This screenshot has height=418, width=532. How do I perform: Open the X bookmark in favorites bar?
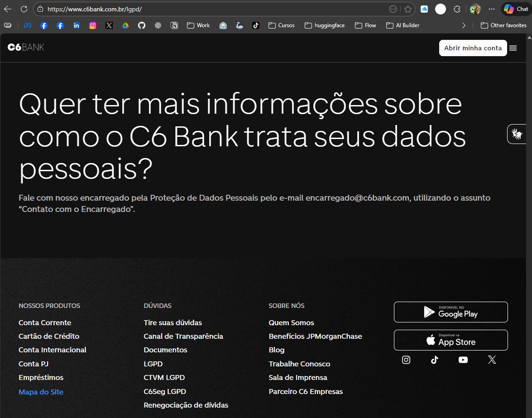[109, 25]
